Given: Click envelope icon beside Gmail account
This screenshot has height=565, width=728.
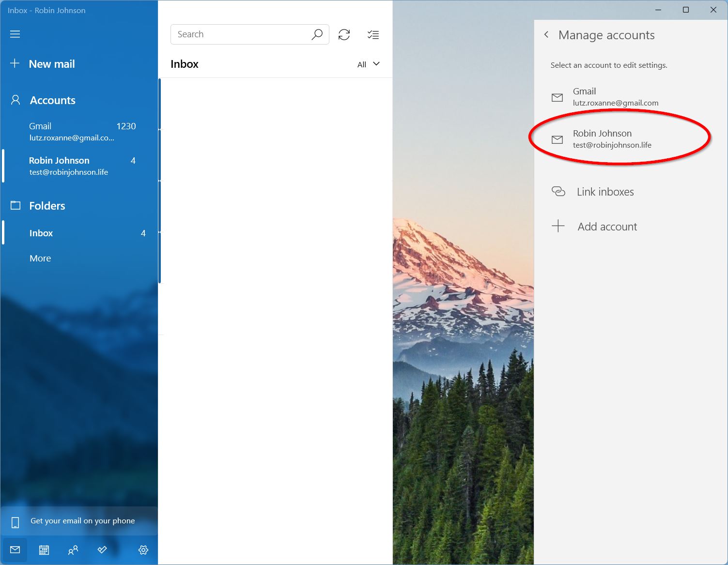Looking at the screenshot, I should point(558,98).
